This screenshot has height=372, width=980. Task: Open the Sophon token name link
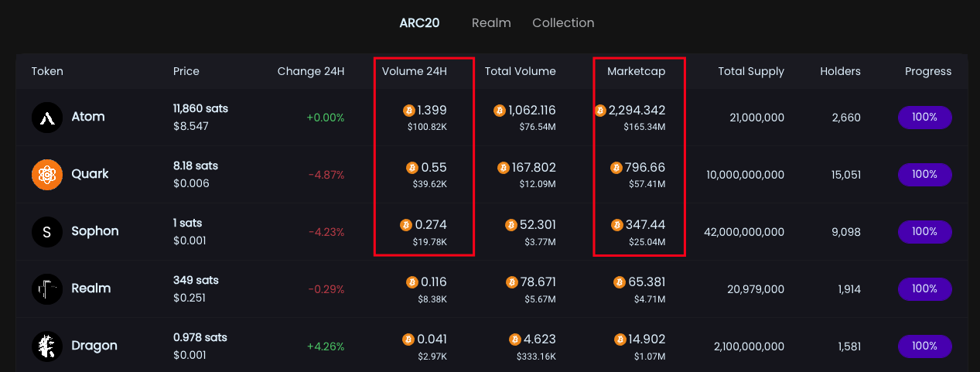(x=94, y=231)
